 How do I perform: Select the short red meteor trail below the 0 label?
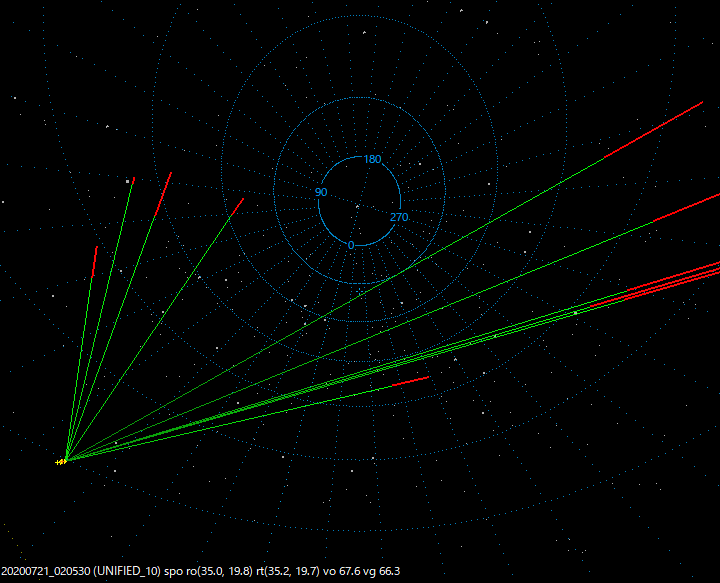pyautogui.click(x=411, y=381)
